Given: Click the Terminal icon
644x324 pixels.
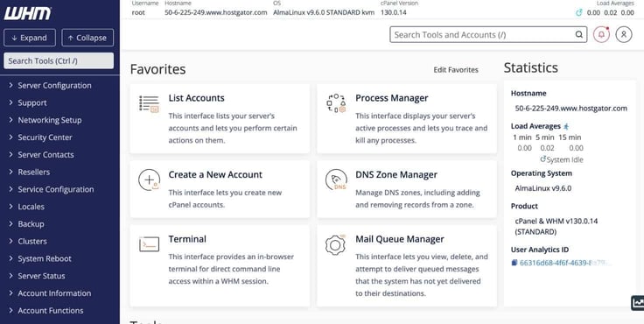Looking at the screenshot, I should tap(149, 244).
